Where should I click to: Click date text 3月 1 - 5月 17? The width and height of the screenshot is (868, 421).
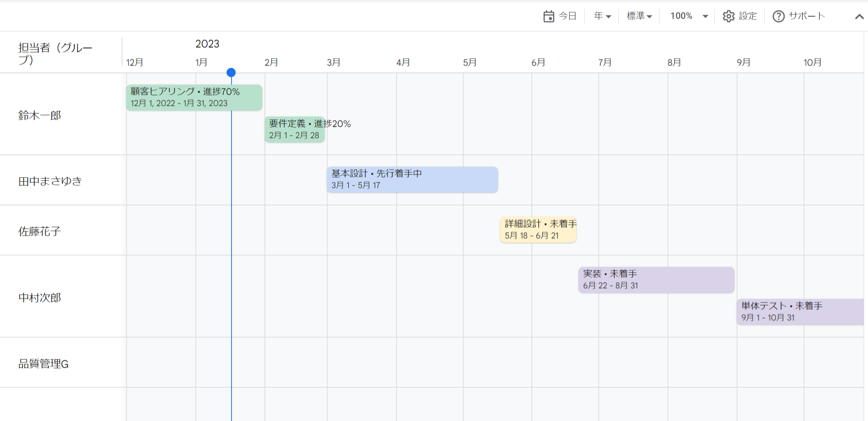[356, 185]
